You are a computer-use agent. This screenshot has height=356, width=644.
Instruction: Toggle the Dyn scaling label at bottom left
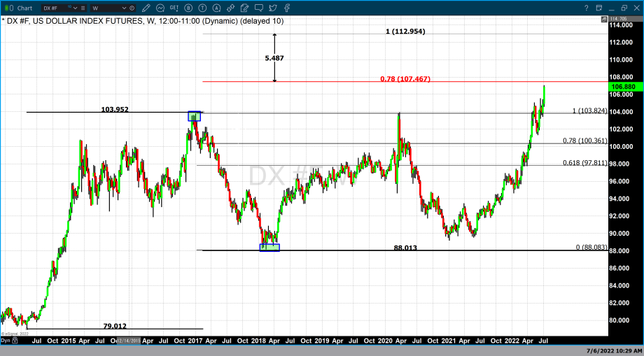click(x=6, y=339)
